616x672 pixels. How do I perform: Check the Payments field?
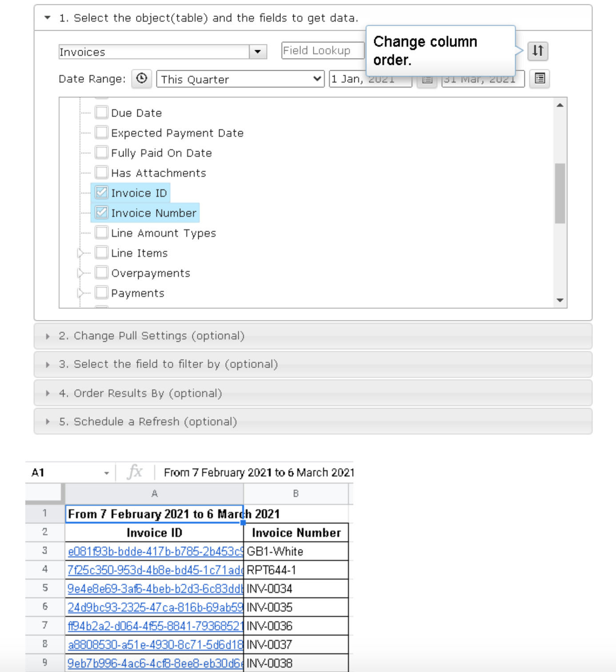coord(102,292)
